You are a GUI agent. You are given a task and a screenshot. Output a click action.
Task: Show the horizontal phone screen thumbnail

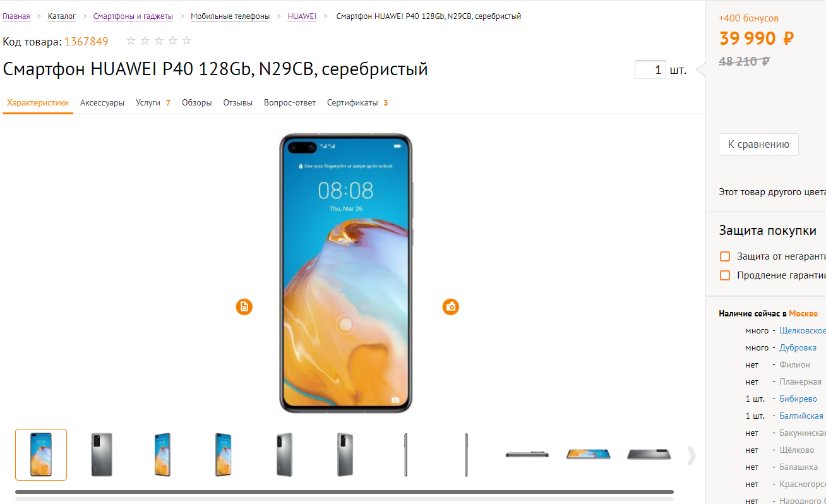click(x=588, y=455)
